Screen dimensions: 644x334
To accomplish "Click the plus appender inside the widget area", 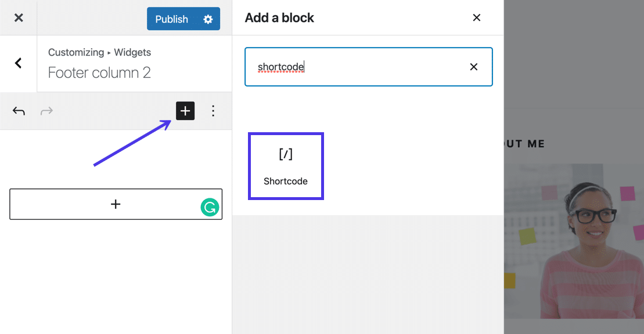I will (x=116, y=204).
